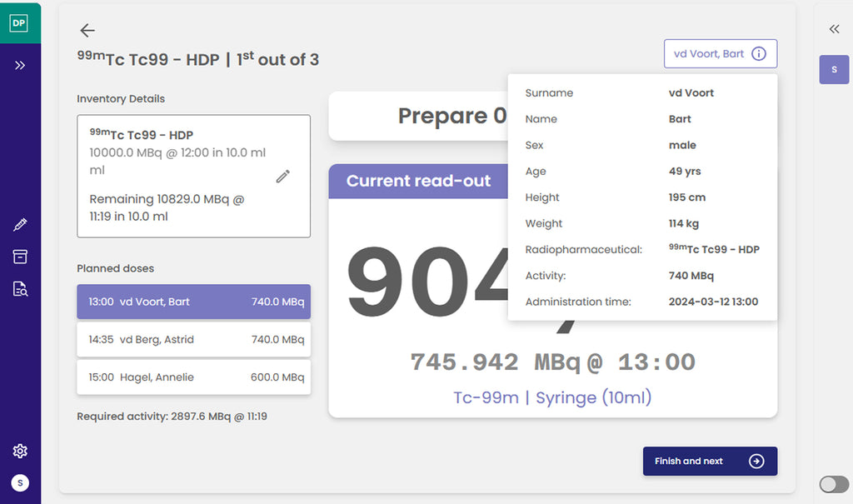
Task: Click the info icon beside vd Voort, Bart
Action: coord(759,53)
